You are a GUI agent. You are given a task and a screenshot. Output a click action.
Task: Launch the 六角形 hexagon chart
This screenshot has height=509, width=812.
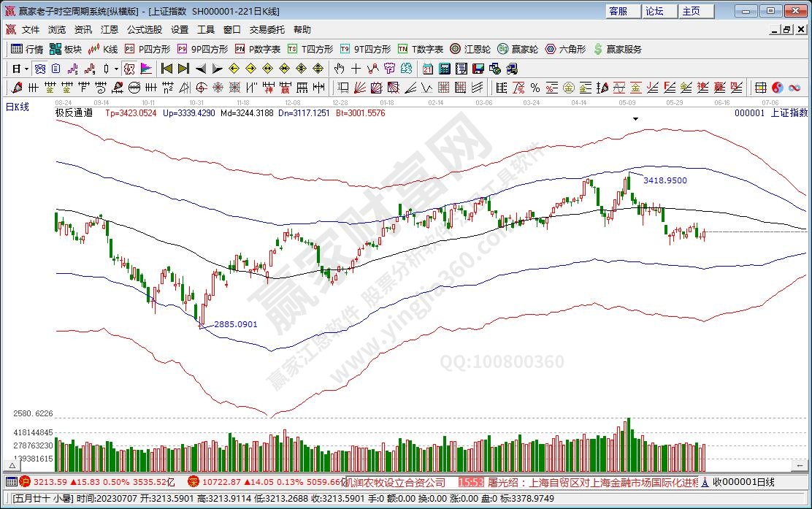[565, 49]
